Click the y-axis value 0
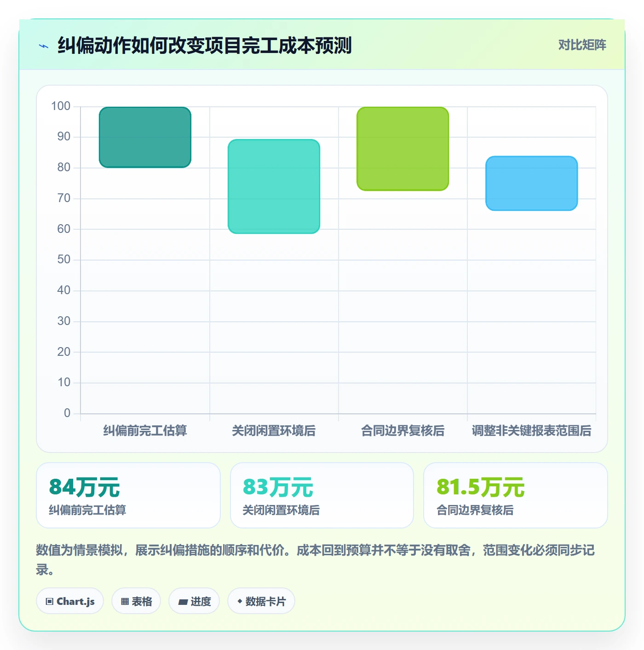This screenshot has width=644, height=650. coord(67,413)
